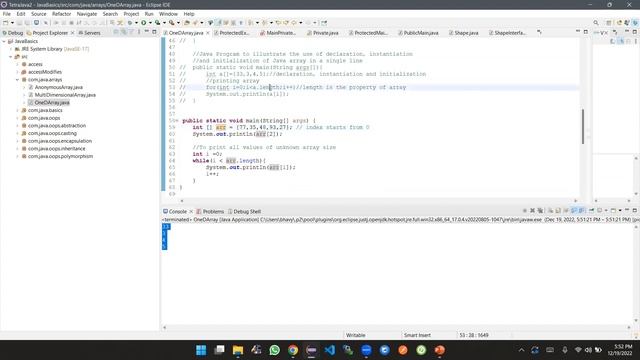Click Remove All Terminated Launches icon in Console

pyautogui.click(x=540, y=211)
